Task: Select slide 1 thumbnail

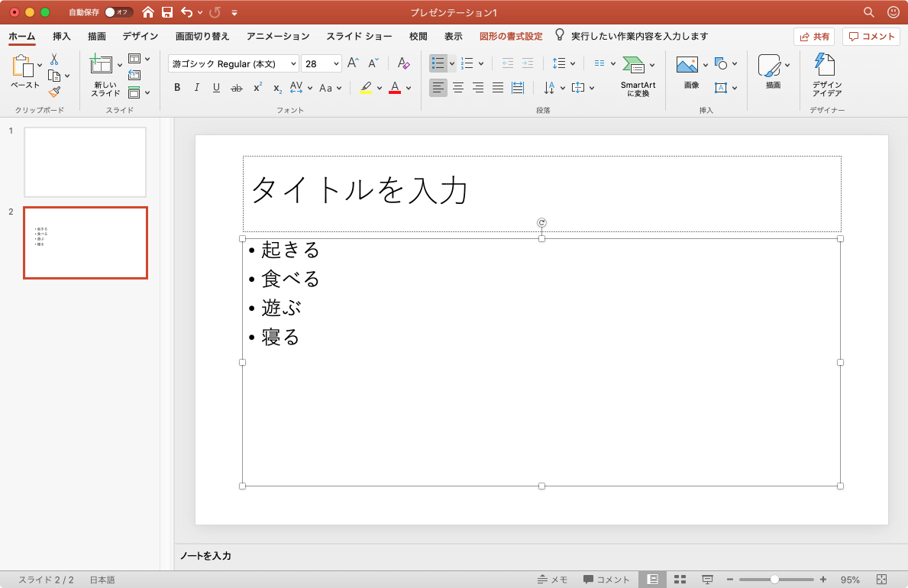Action: tap(85, 162)
